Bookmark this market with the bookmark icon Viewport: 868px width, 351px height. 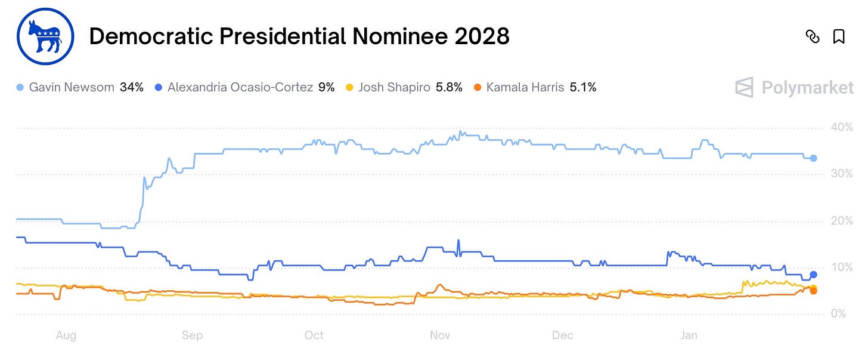pyautogui.click(x=839, y=37)
